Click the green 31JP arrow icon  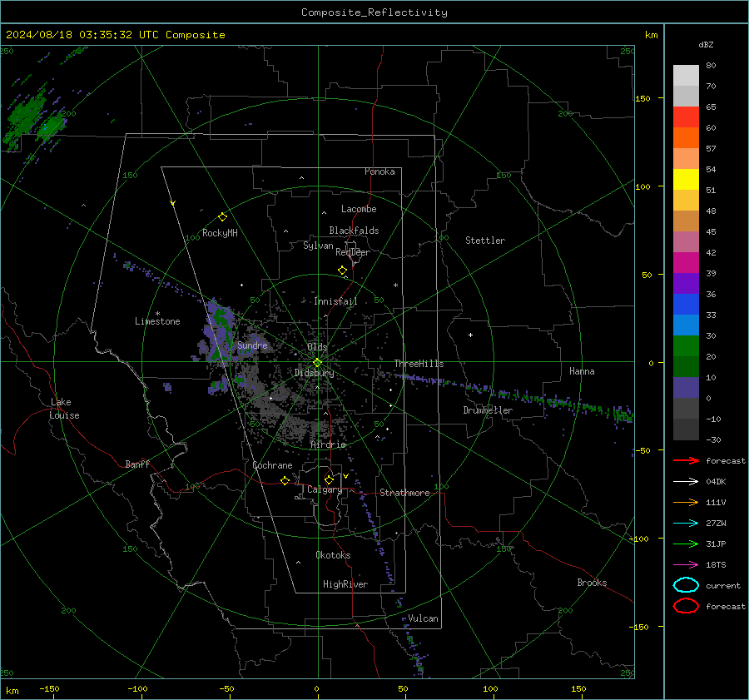[686, 544]
